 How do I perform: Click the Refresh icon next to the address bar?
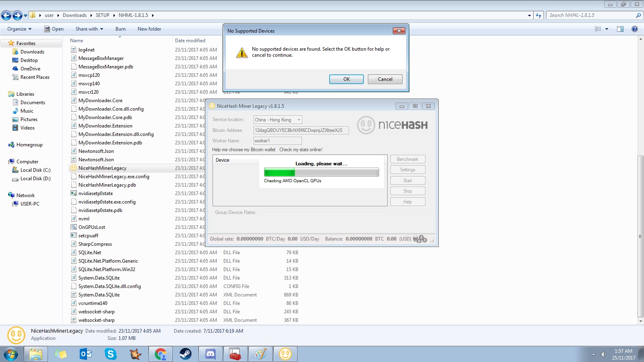[539, 15]
